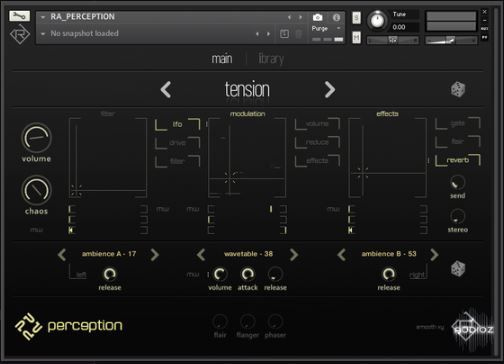504x364 pixels.
Task: Save the snapshot with the save icon
Action: click(x=284, y=34)
